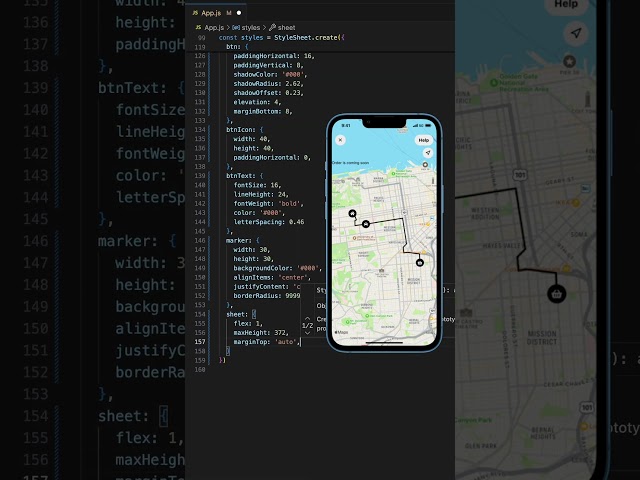Click 'shadowOffset: 0.23,' in the center editor

click(x=268, y=93)
